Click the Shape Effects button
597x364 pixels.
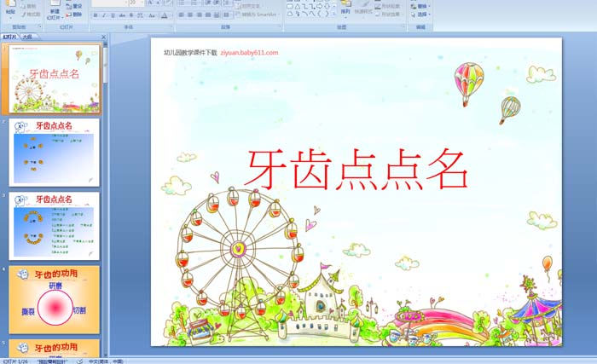(x=387, y=14)
